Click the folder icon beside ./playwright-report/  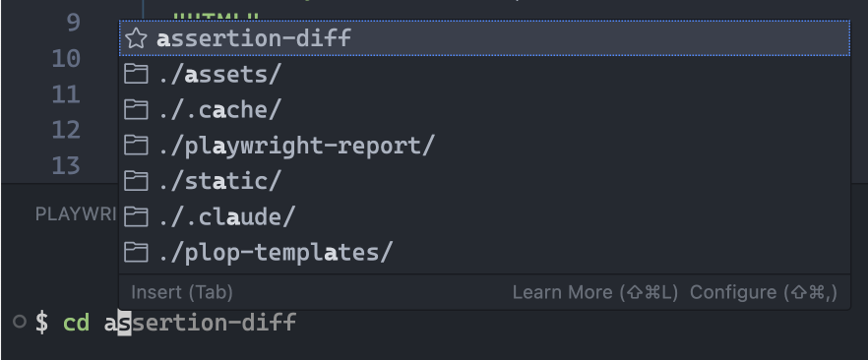click(136, 146)
